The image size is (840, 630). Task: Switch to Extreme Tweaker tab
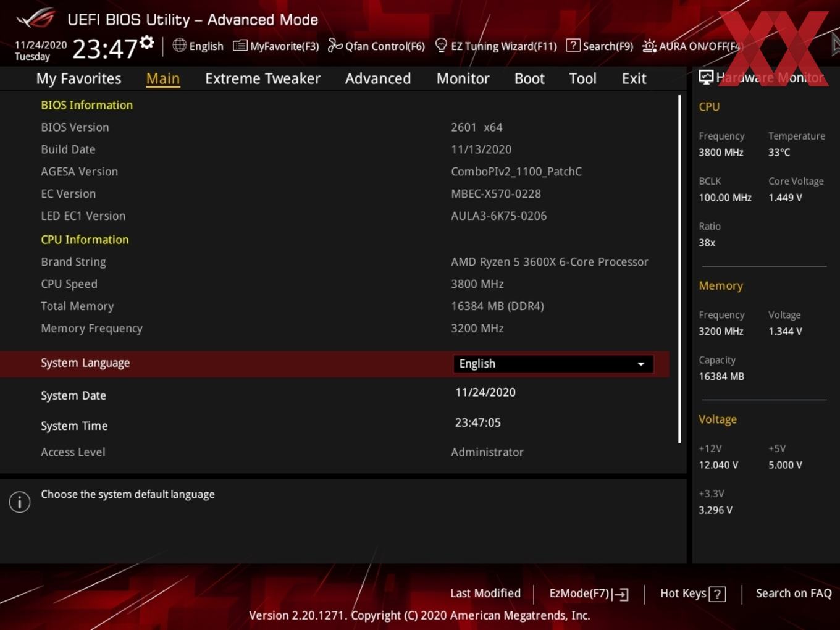[262, 78]
